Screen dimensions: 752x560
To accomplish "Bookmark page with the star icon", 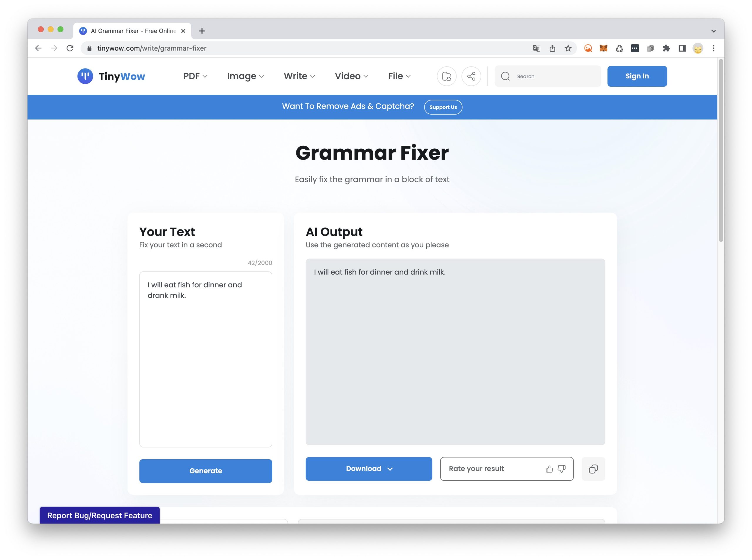I will (568, 48).
